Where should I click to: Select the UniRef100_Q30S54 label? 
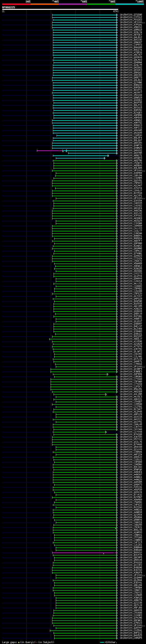[131, 201]
